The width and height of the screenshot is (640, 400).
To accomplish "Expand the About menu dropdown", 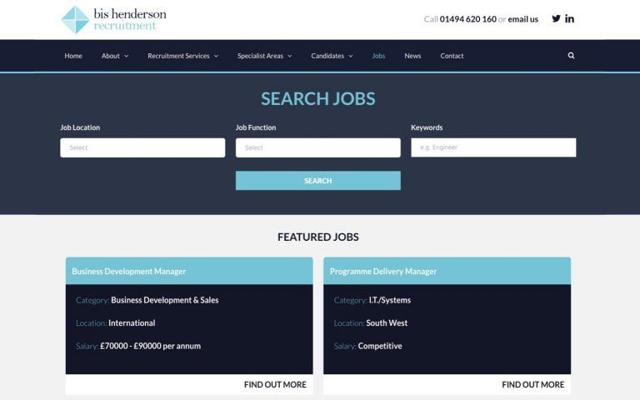I will click(x=114, y=56).
